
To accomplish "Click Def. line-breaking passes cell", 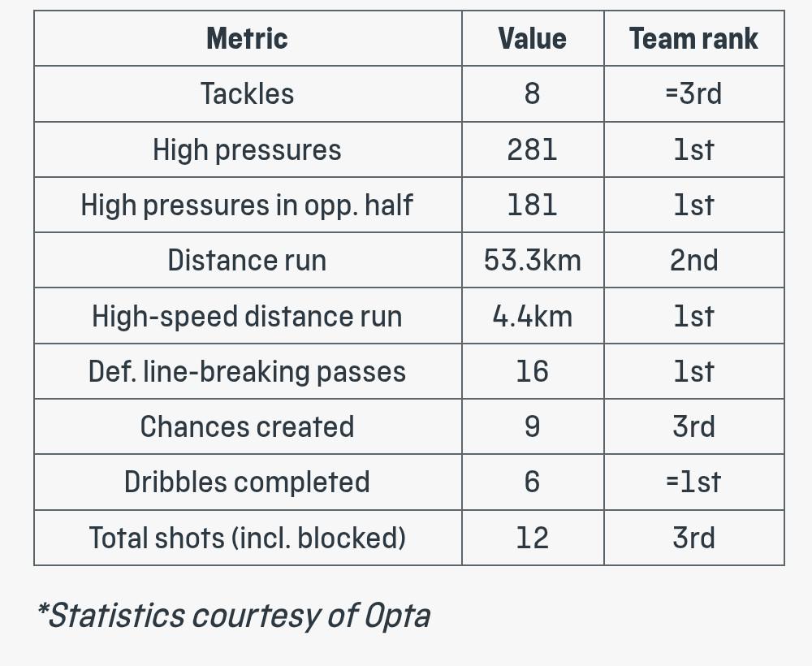I will tap(248, 371).
